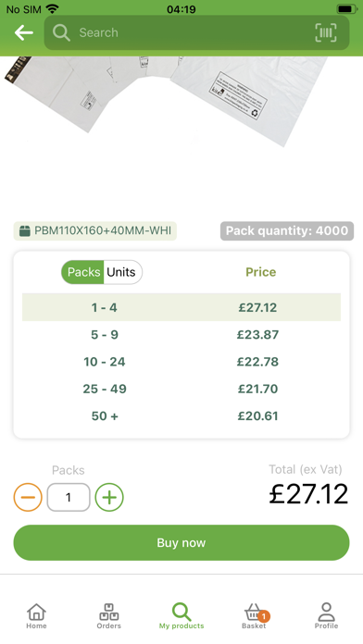363x644 pixels.
Task: Select the 50 + price tier row
Action: (181, 415)
